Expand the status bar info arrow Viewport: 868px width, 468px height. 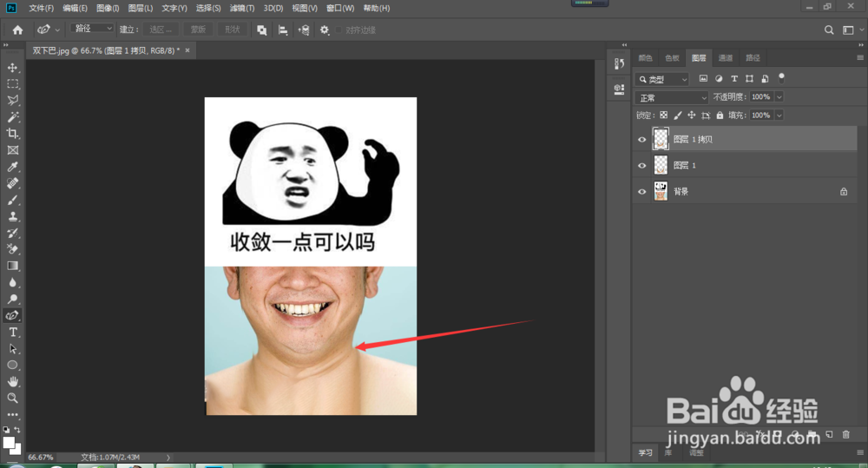pyautogui.click(x=168, y=458)
